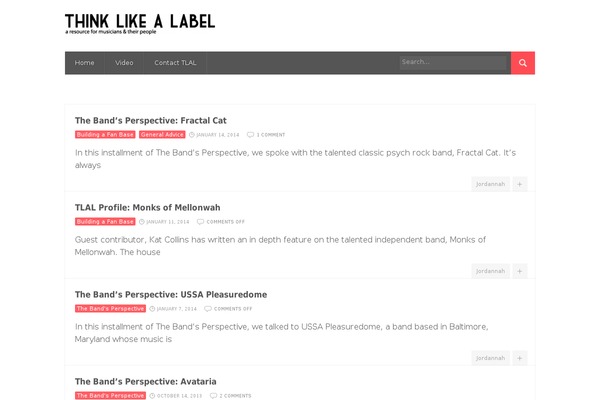
Task: Open The Band's Perspective: Avataria post
Action: point(145,382)
